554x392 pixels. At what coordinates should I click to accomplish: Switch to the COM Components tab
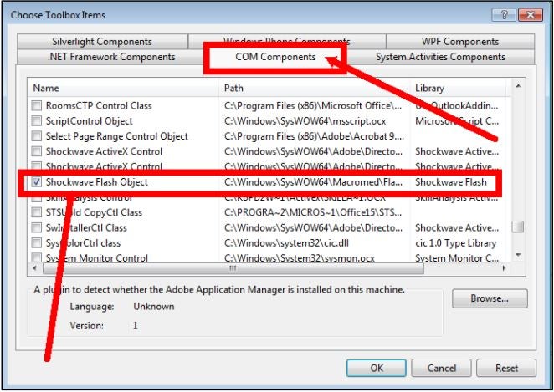coord(275,57)
